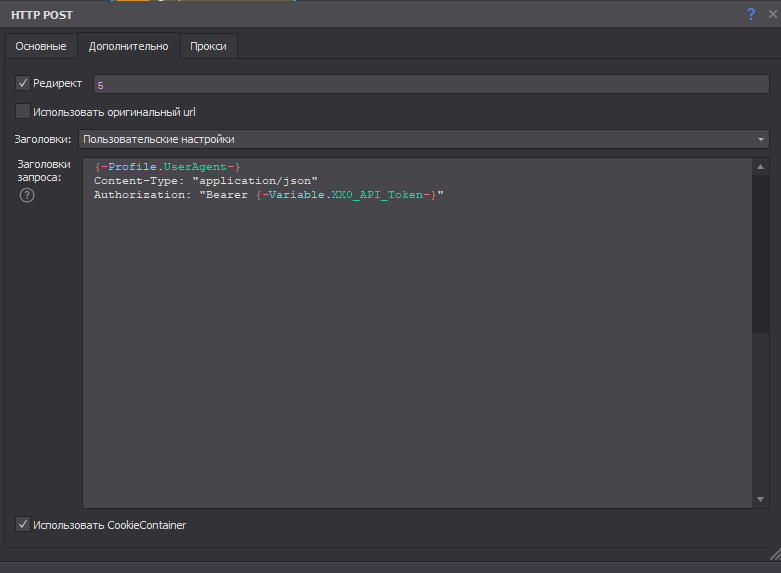Viewport: 781px width, 573px height.
Task: Uncheck Использовать CookieContainer option
Action: 23,524
